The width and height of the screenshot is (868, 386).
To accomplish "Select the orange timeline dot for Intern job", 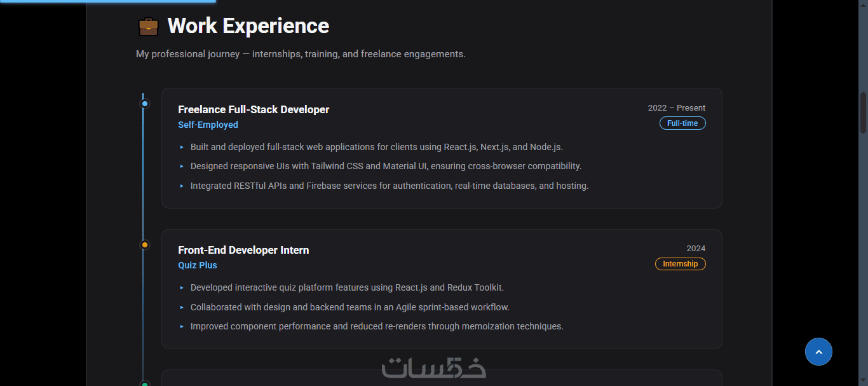I will [x=145, y=245].
